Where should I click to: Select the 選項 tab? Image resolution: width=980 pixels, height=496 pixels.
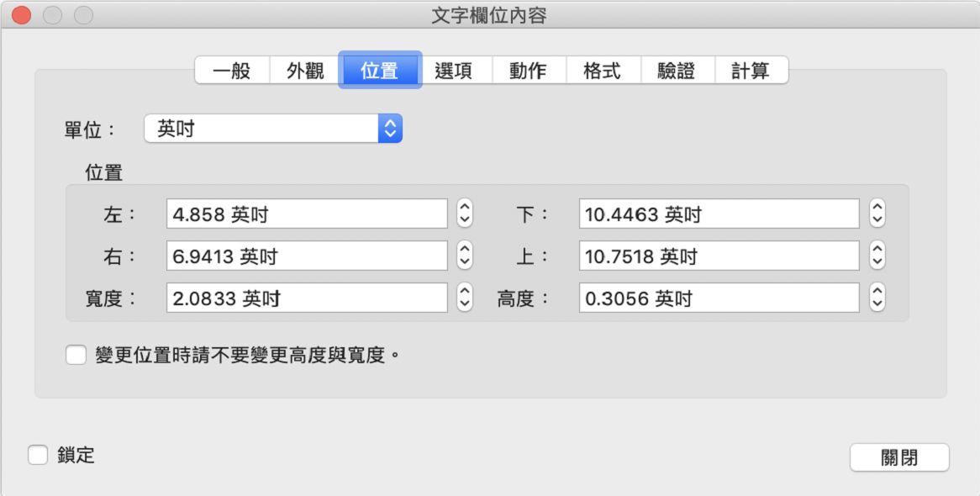pos(455,71)
